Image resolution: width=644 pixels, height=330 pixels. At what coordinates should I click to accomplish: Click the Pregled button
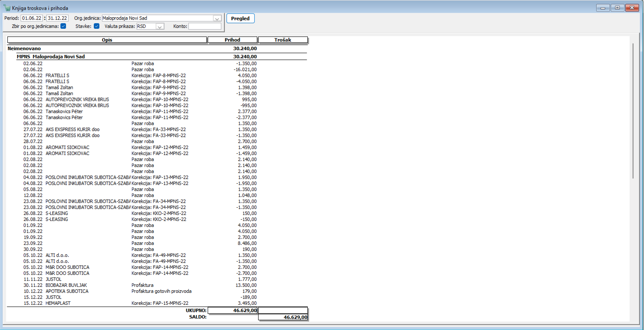pyautogui.click(x=240, y=18)
